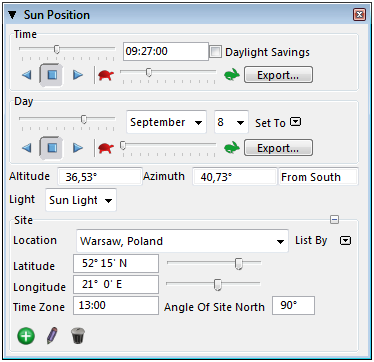Edit the Angle Of Site North field

point(293,305)
